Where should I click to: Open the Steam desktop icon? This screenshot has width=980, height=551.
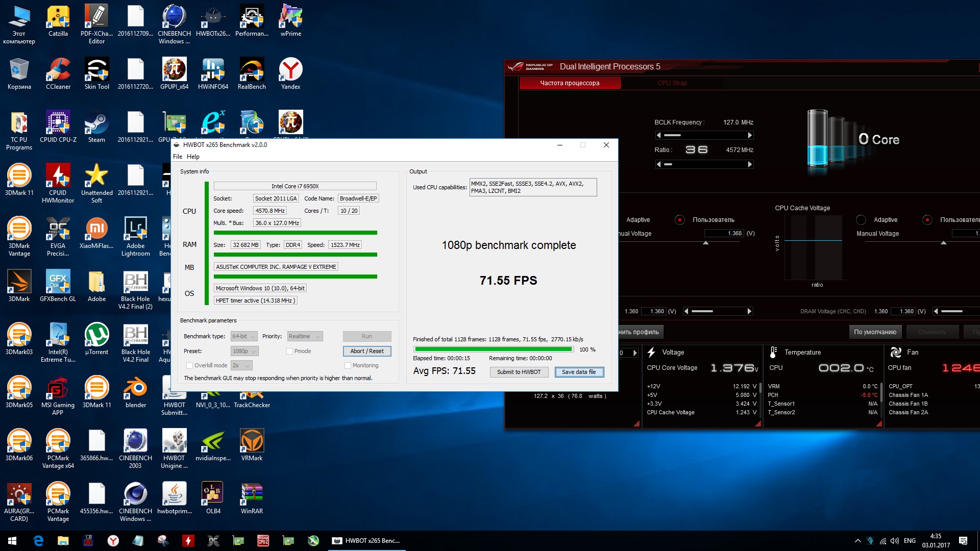[96, 127]
